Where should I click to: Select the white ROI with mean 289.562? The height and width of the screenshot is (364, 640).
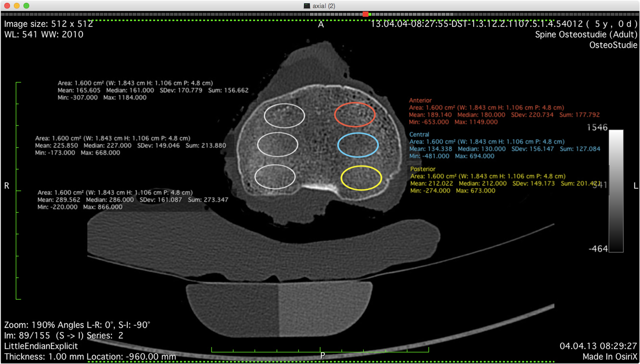tap(275, 177)
